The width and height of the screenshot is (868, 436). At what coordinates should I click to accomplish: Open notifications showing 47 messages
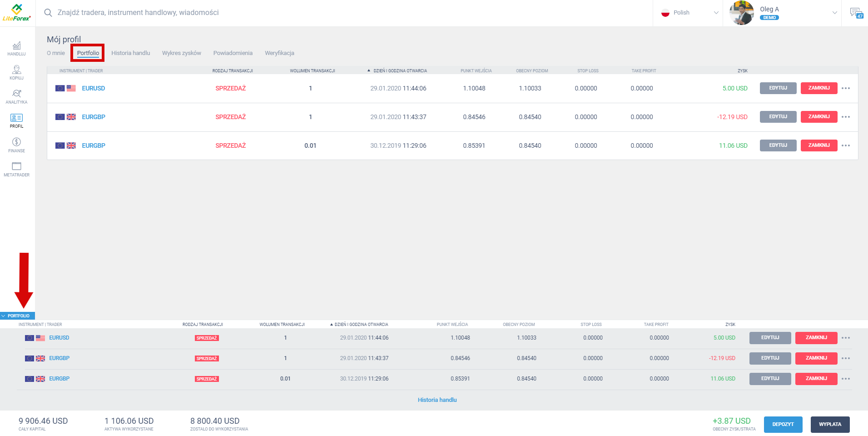pyautogui.click(x=857, y=12)
